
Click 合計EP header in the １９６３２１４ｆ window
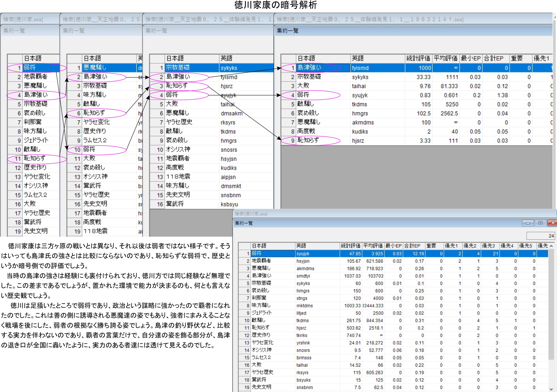496,58
